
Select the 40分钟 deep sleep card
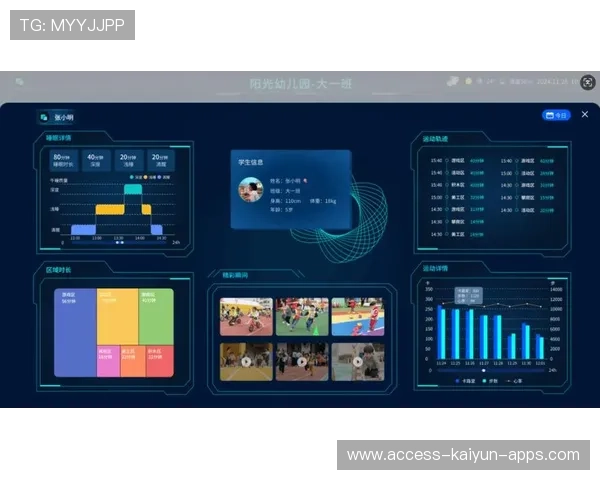tap(96, 160)
